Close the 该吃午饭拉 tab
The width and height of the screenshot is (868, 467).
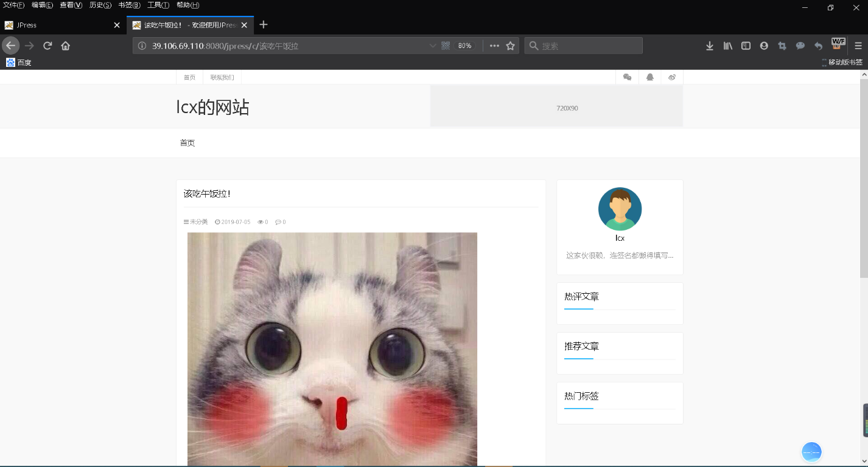(x=245, y=25)
